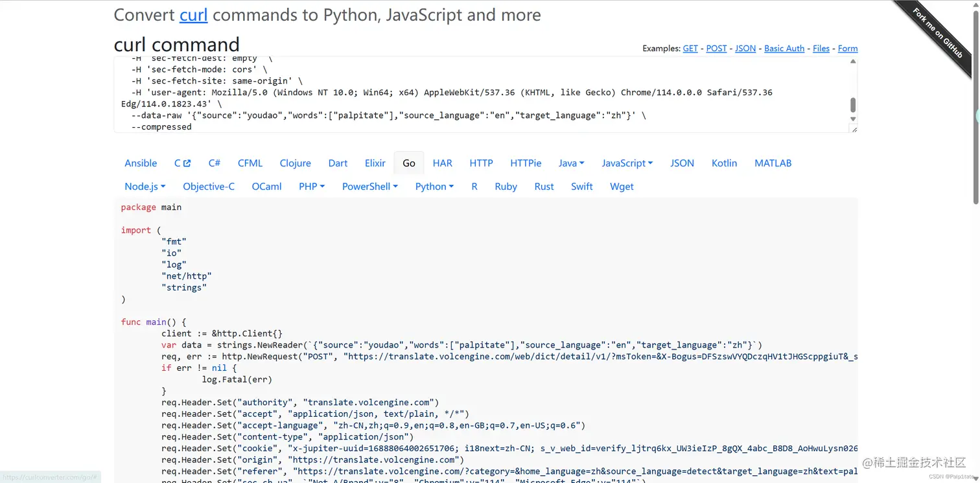980x483 pixels.
Task: Select the Swift tab
Action: coord(582,187)
